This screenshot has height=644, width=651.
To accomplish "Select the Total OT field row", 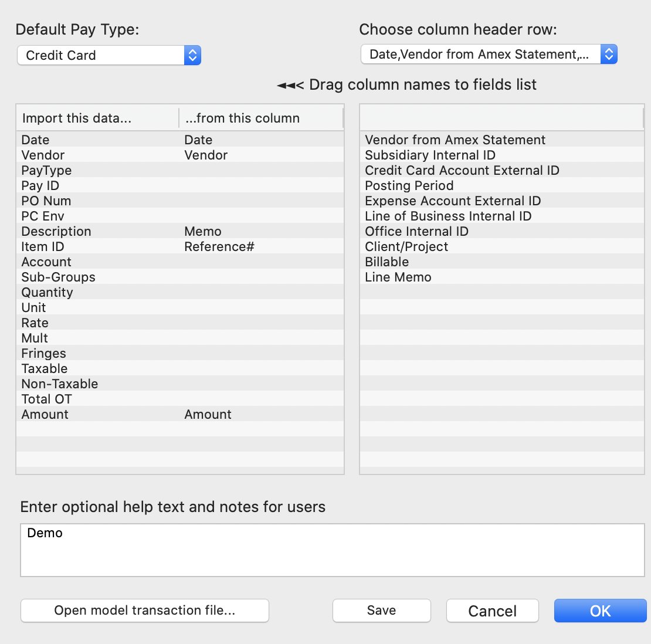I will click(180, 399).
